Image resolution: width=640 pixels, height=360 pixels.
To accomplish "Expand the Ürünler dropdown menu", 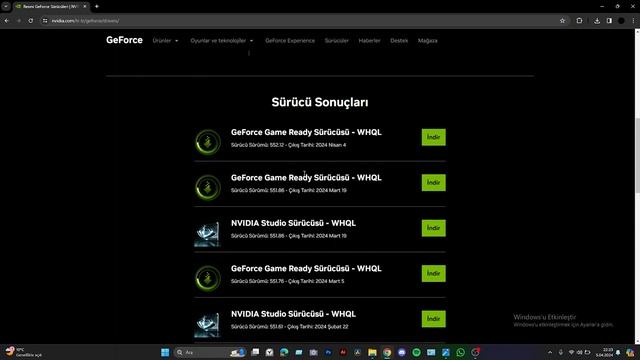I will click(165, 40).
